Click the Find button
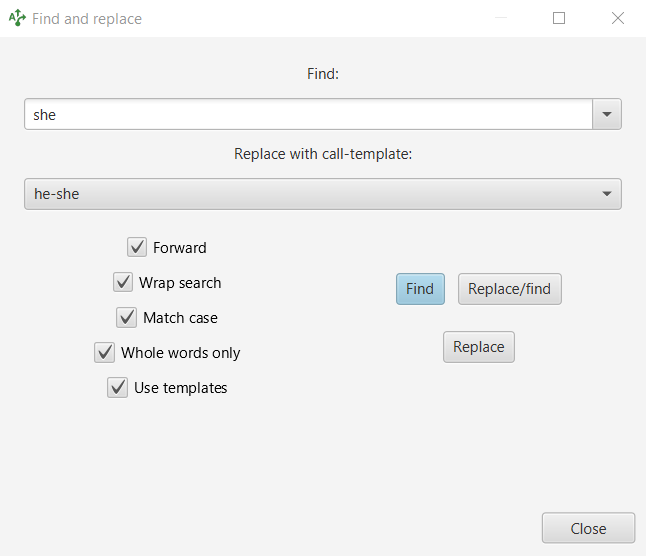Viewport: 646px width, 556px height. point(420,289)
